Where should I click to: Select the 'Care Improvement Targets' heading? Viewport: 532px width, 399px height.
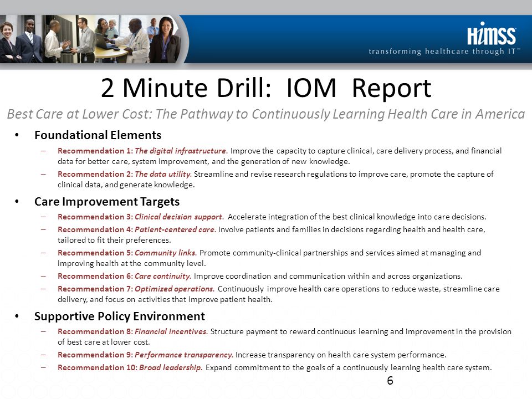point(107,202)
